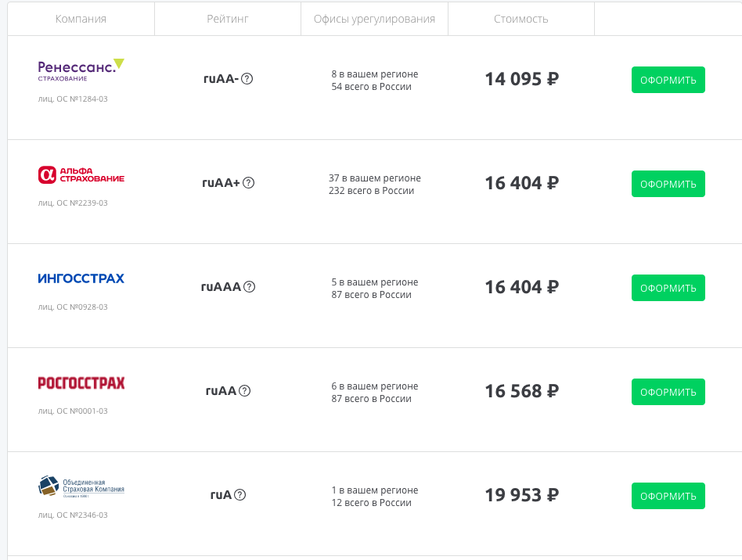The width and height of the screenshot is (742, 560).
Task: Click Оформить in the АльфаСтрахование row
Action: point(668,184)
